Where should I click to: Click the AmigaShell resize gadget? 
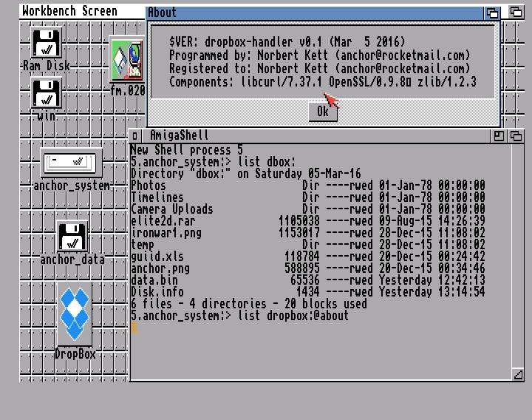click(x=518, y=375)
